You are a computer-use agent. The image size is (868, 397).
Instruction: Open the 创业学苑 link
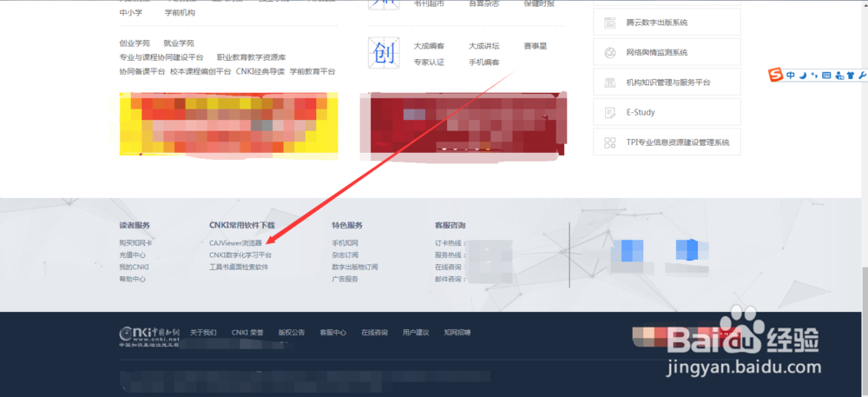135,43
